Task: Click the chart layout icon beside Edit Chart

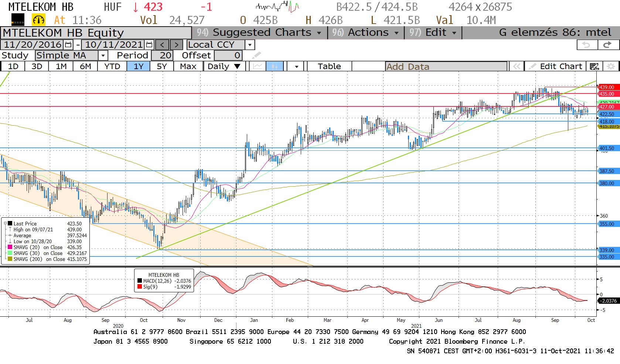Action: 594,66
